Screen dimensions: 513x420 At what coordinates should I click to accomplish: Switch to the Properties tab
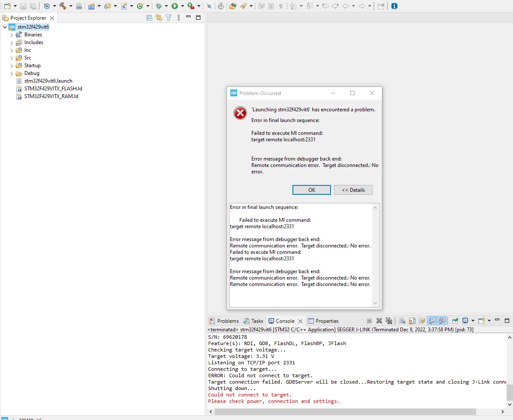[x=323, y=321]
